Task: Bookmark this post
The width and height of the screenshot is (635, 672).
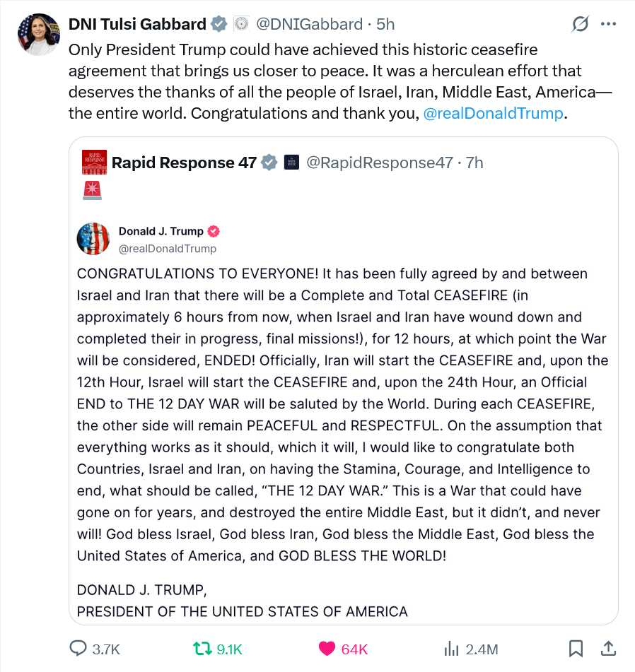Action: pyautogui.click(x=576, y=649)
